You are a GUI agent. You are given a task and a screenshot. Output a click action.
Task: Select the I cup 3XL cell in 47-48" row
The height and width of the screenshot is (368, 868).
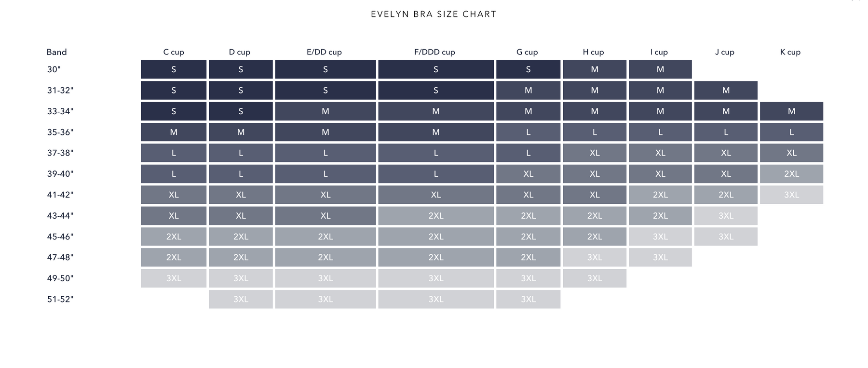(660, 257)
